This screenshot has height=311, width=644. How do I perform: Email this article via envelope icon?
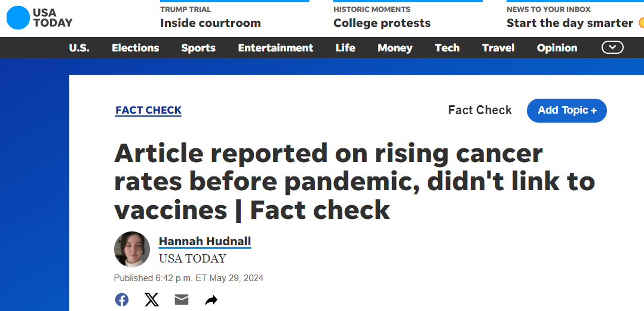point(182,300)
